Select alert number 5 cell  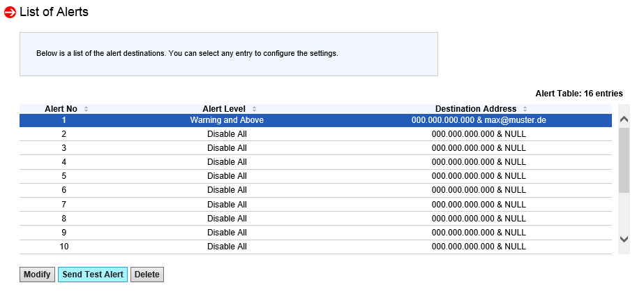[63, 176]
